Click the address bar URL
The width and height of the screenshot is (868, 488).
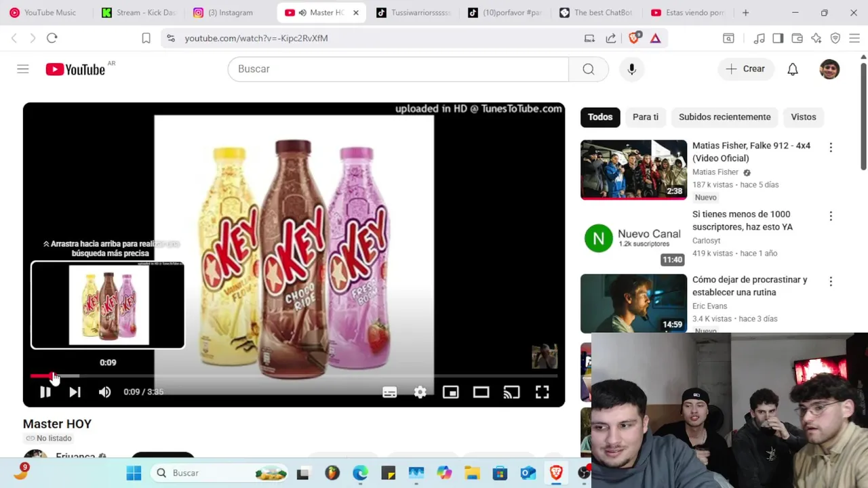click(256, 39)
